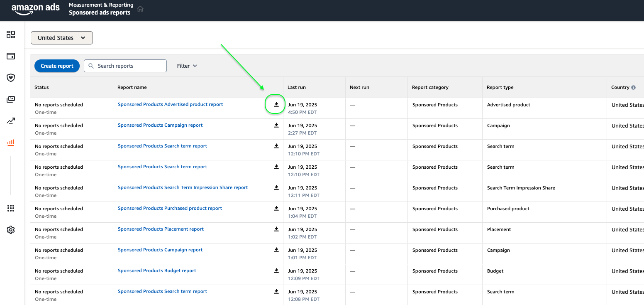Click the Measurement & Reporting header text

[x=101, y=5]
